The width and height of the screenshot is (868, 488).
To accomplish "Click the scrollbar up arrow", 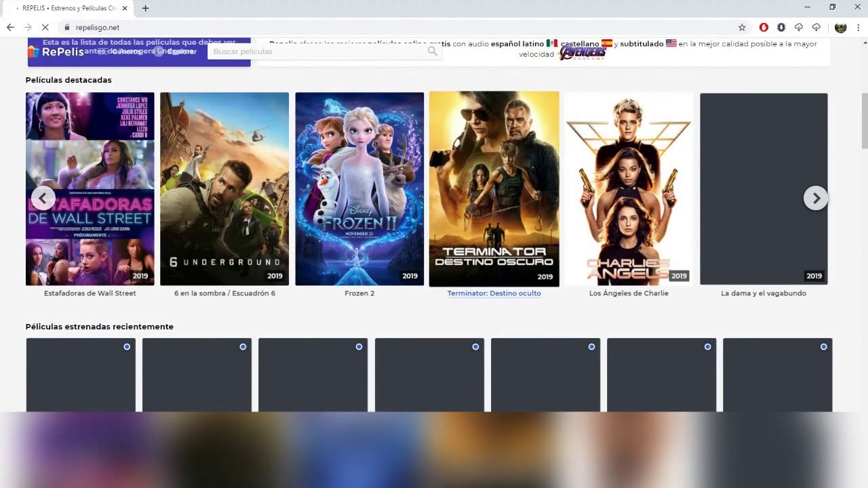I will pos(864,42).
